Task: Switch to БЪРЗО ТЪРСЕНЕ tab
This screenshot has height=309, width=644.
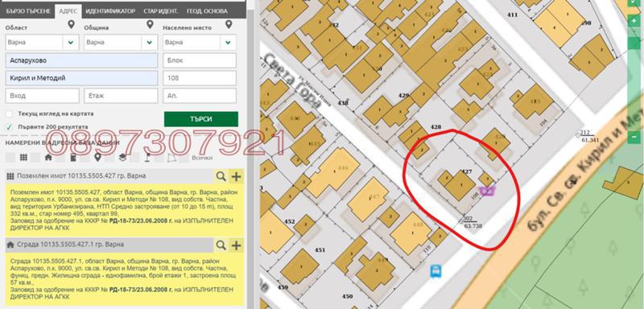Action: click(28, 11)
